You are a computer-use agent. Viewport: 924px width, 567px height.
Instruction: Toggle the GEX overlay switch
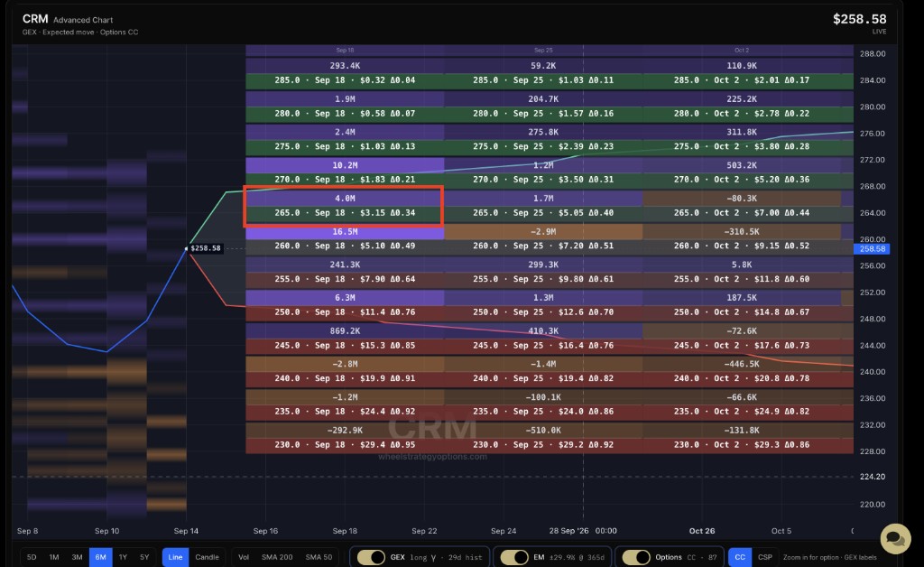[371, 557]
